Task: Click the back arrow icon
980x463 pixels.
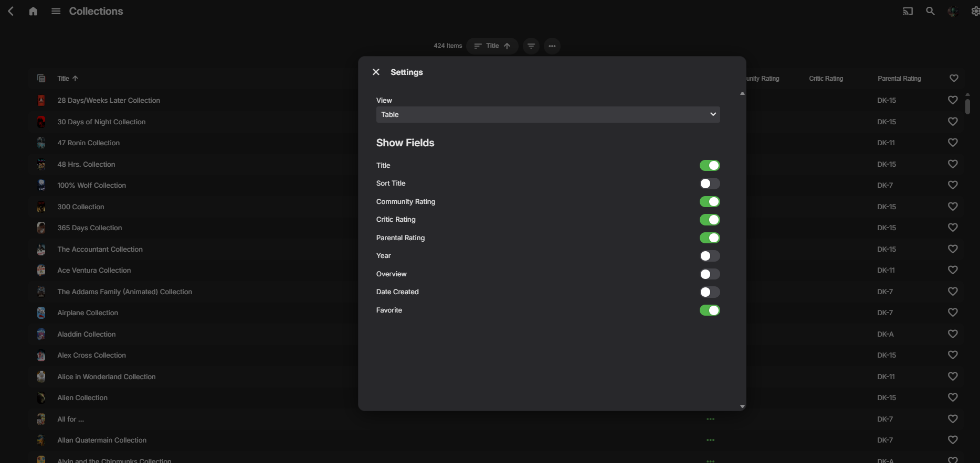Action: [10, 11]
